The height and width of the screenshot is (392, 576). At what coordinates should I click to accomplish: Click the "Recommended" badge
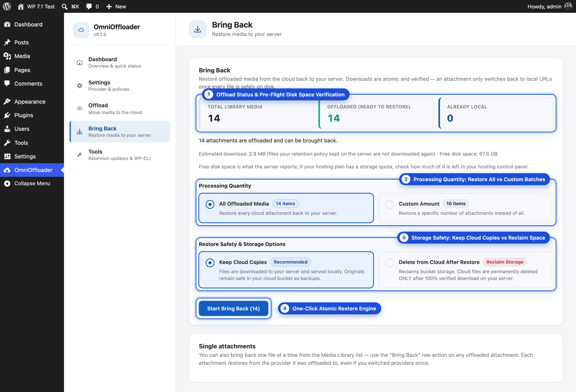point(290,262)
